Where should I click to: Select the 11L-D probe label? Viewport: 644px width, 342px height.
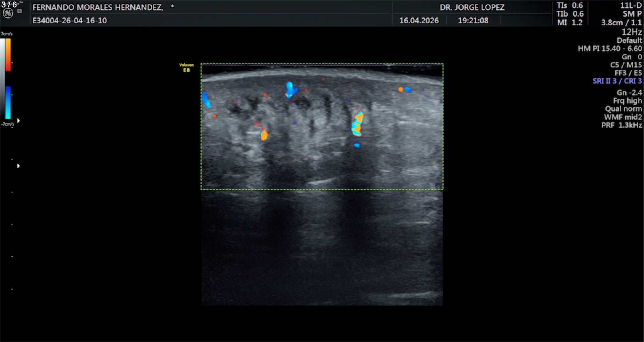[631, 5]
